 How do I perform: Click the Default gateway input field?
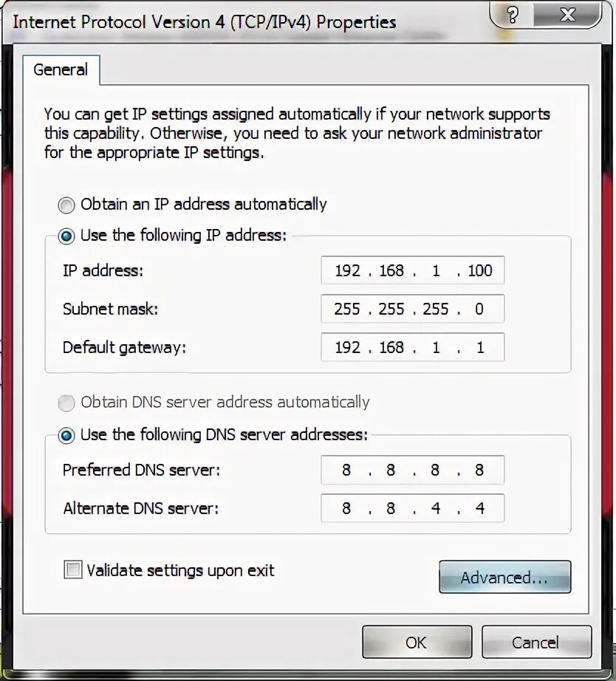tap(413, 347)
